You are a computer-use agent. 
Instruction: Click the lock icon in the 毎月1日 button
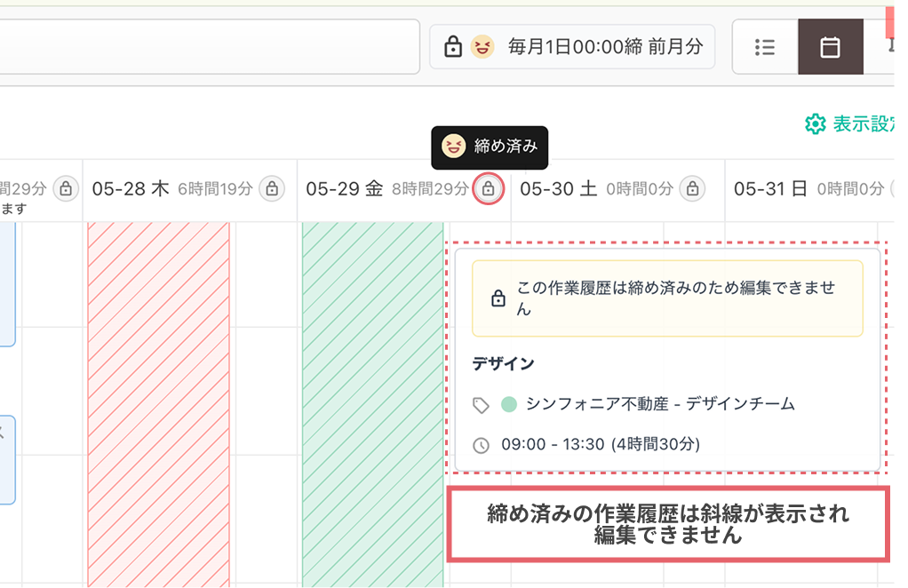click(453, 46)
